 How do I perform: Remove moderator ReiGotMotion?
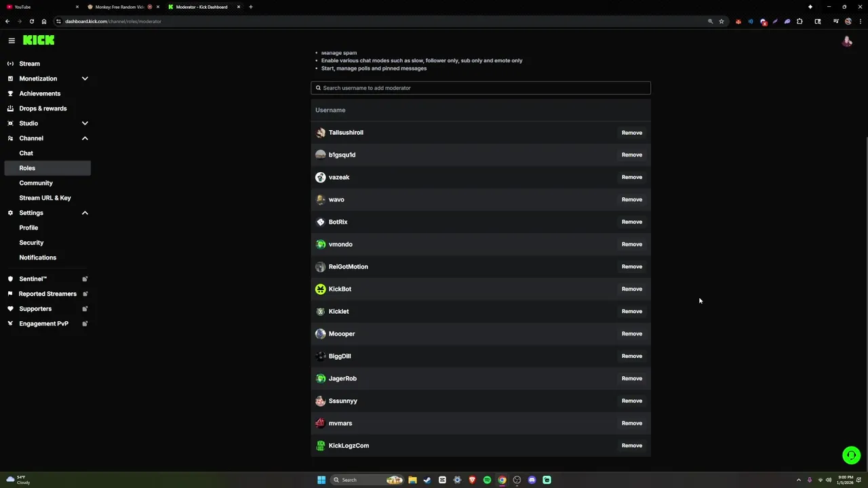[631, 267]
